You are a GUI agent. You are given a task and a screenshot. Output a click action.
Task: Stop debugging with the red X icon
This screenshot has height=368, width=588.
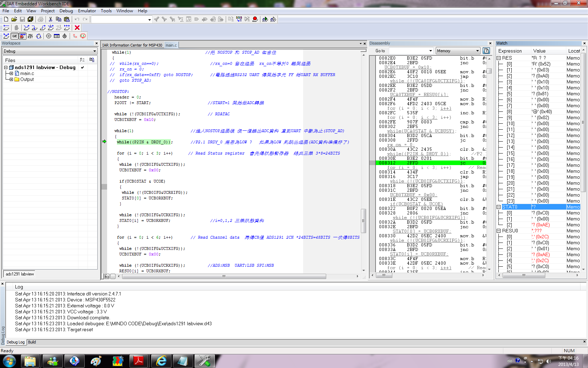[x=77, y=28]
